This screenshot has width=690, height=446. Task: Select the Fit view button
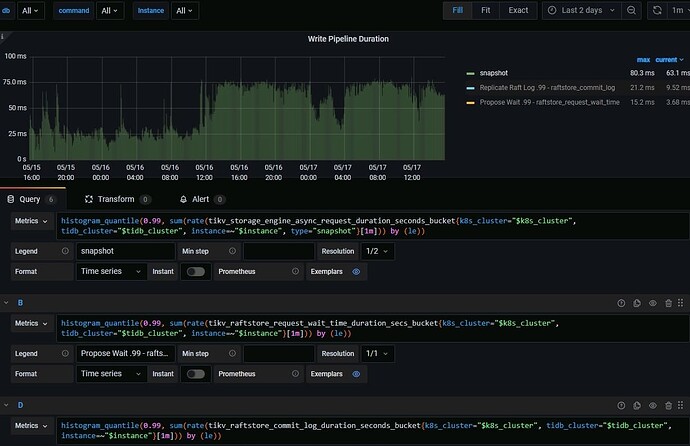pyautogui.click(x=485, y=11)
